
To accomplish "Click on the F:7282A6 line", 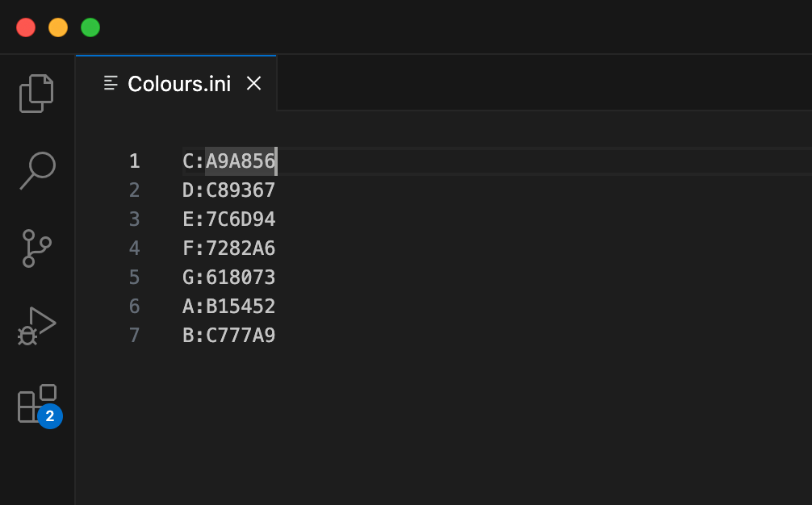I will tap(229, 248).
